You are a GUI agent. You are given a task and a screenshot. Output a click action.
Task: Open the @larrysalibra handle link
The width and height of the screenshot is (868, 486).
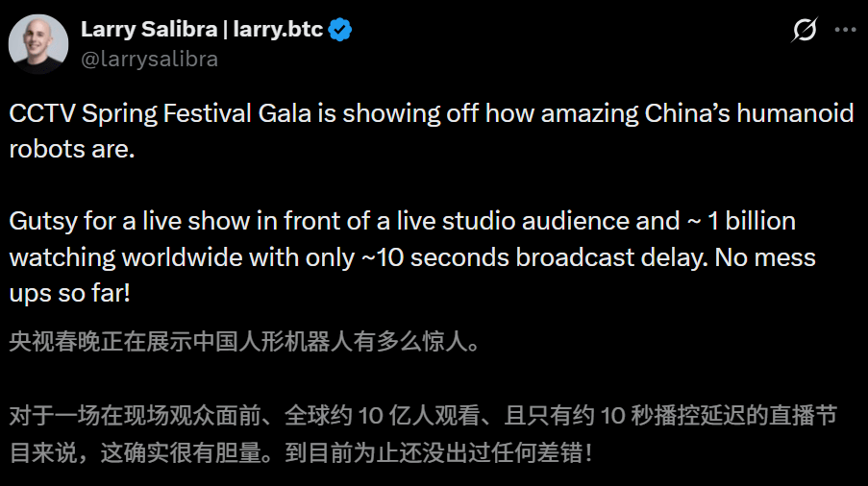click(x=149, y=59)
